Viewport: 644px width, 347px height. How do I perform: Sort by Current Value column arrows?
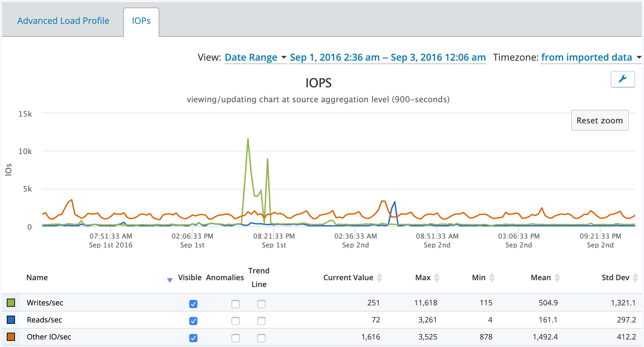380,278
